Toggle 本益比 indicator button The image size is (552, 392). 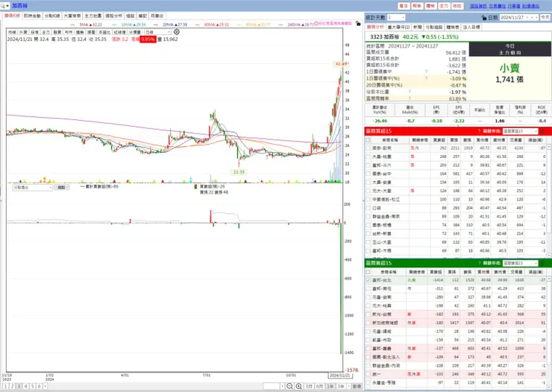(104, 32)
